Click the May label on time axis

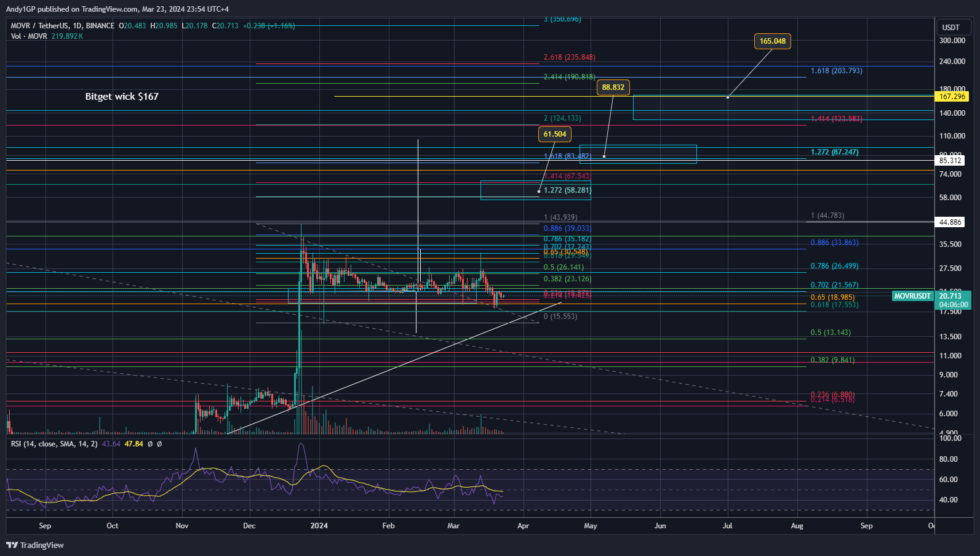[591, 526]
